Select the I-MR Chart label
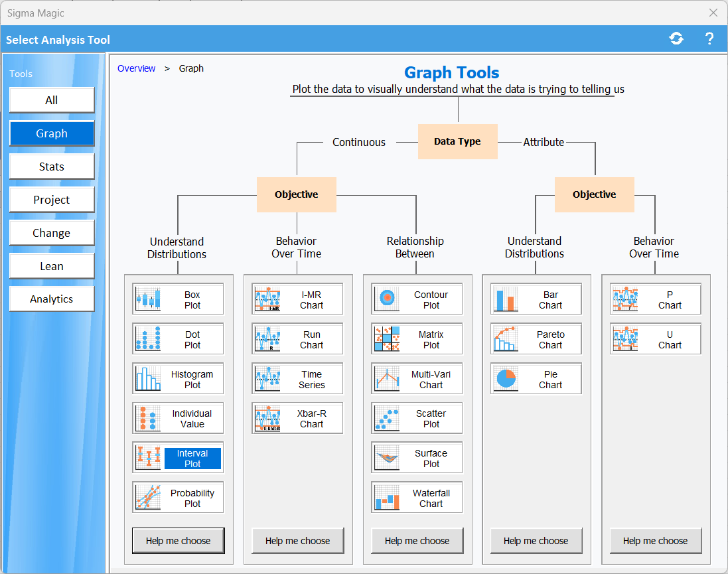This screenshot has width=728, height=574. (x=311, y=300)
